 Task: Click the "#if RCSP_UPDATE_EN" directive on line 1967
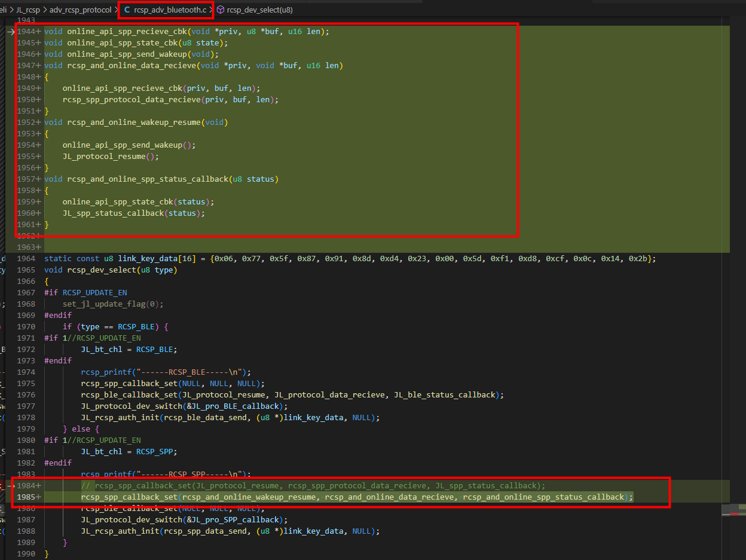[x=85, y=292]
